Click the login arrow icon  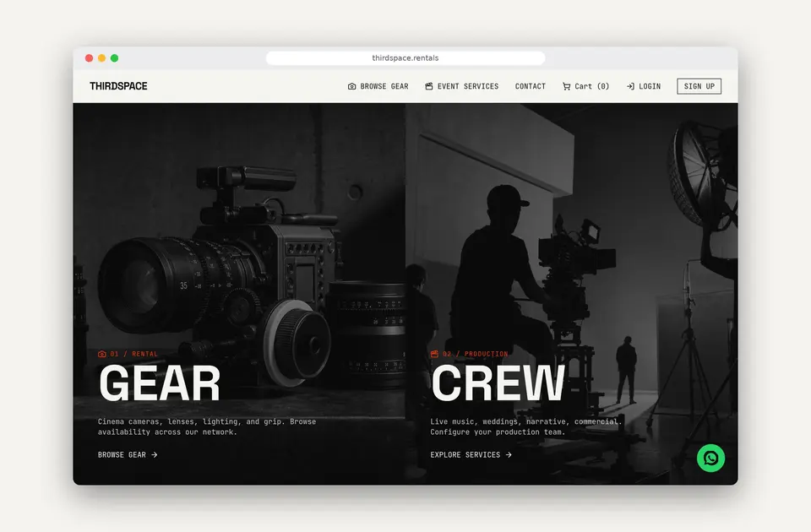point(630,86)
